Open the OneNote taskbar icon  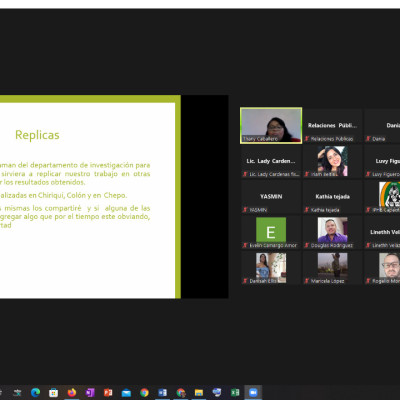(x=90, y=392)
